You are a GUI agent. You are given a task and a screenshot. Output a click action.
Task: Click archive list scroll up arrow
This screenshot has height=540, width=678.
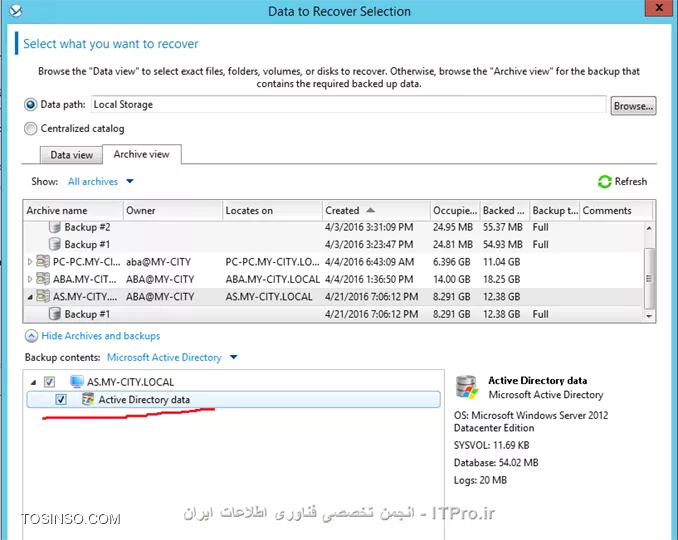point(649,228)
